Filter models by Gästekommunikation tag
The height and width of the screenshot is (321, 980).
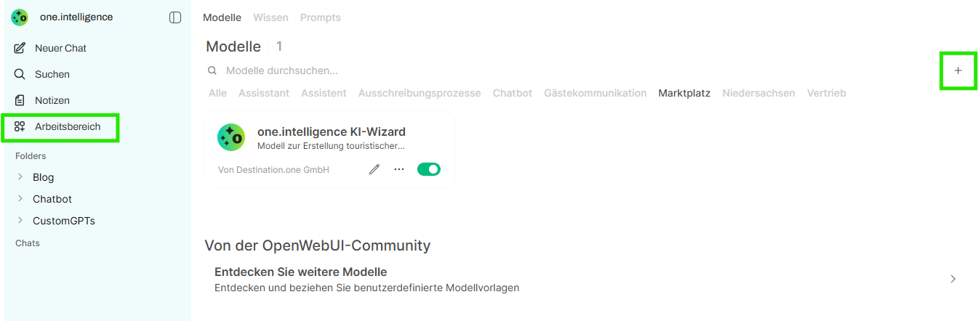tap(595, 93)
